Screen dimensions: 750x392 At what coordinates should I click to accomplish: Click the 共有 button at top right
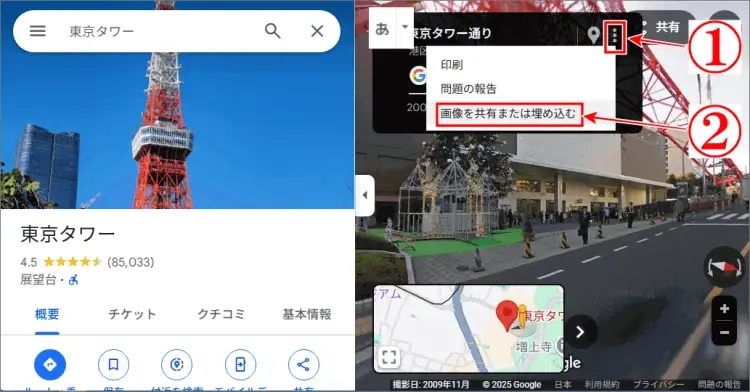(667, 26)
